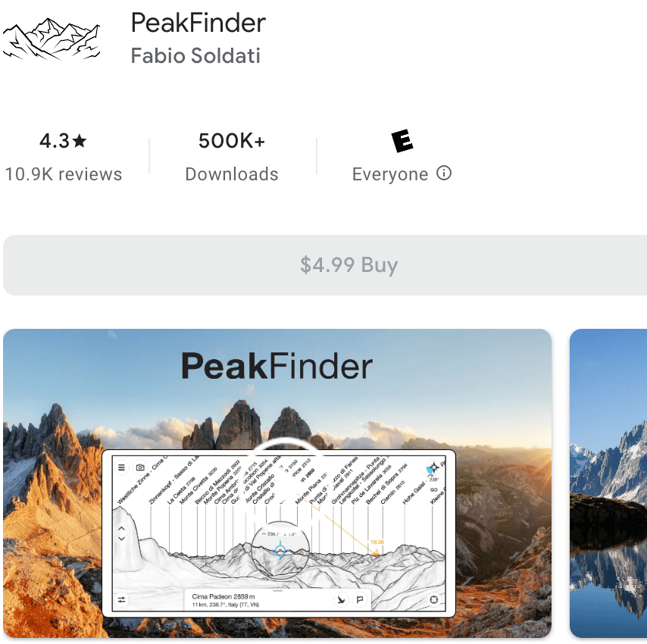Click the camera icon in the screenshot
Screen dimensions: 647x644
click(140, 467)
